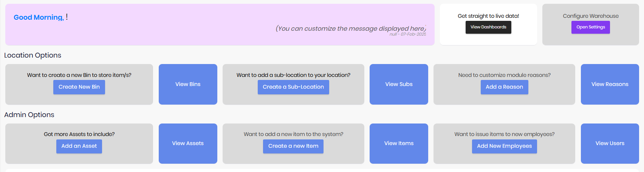
Task: Open the View Reasons tile
Action: click(610, 84)
